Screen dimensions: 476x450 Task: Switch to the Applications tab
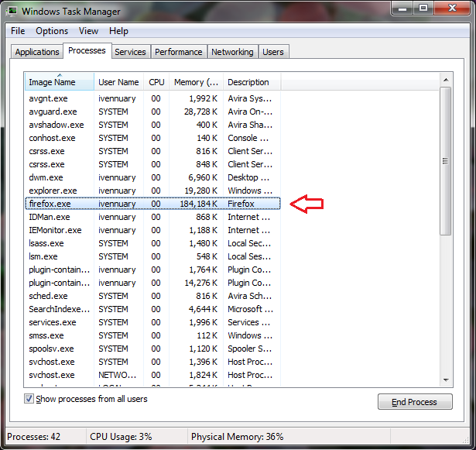37,52
